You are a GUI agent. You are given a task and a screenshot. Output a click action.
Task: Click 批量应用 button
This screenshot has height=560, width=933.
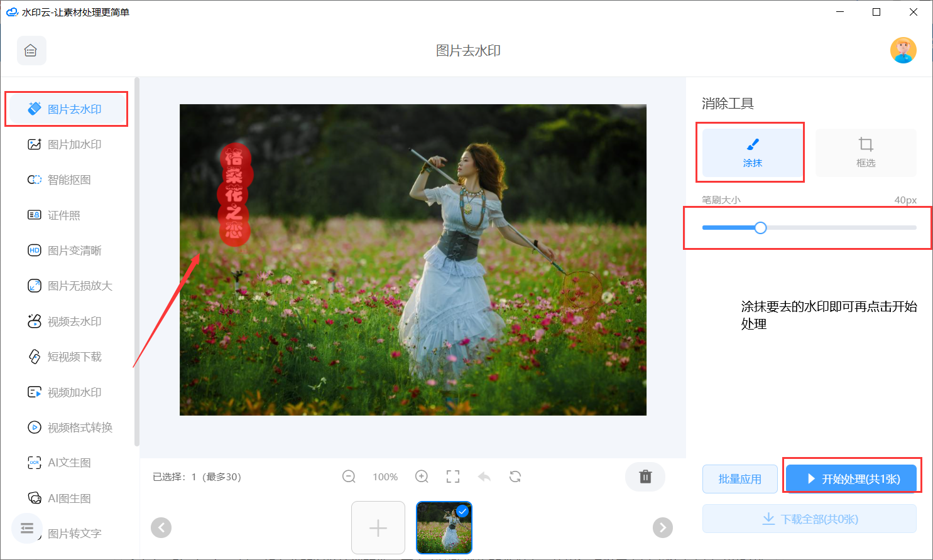[739, 479]
